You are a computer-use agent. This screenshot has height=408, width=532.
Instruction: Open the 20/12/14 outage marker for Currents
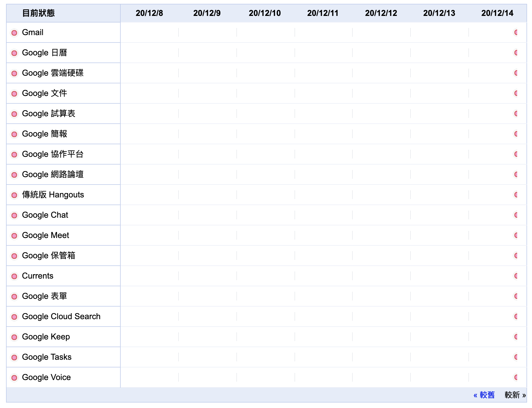pos(516,276)
